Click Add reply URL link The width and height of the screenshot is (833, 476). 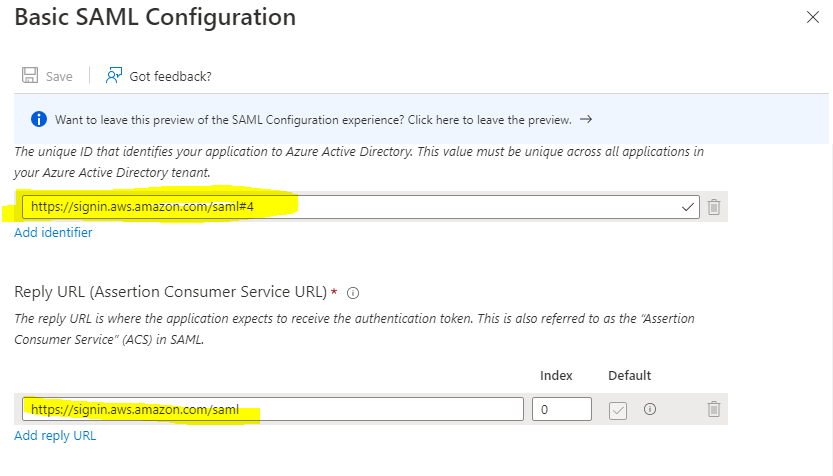click(55, 435)
